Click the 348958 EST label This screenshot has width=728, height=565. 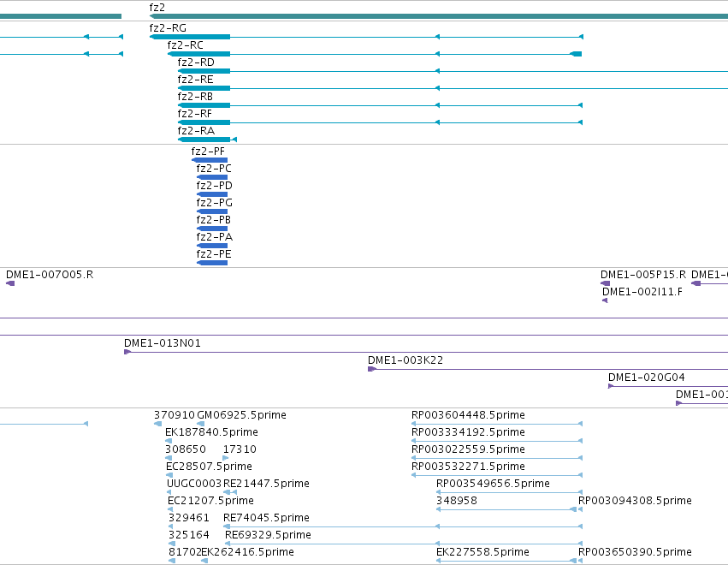(x=457, y=501)
